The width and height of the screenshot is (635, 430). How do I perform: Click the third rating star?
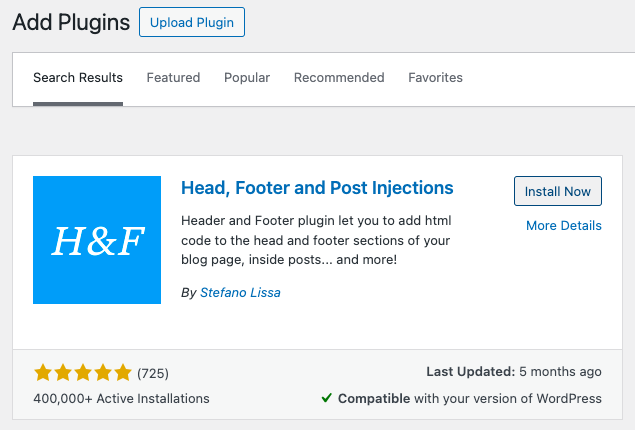83,373
